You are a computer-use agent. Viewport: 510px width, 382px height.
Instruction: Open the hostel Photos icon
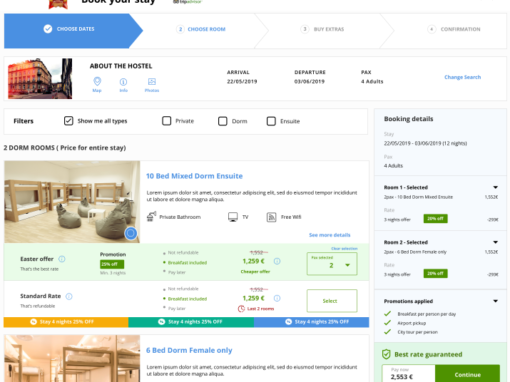click(x=152, y=82)
